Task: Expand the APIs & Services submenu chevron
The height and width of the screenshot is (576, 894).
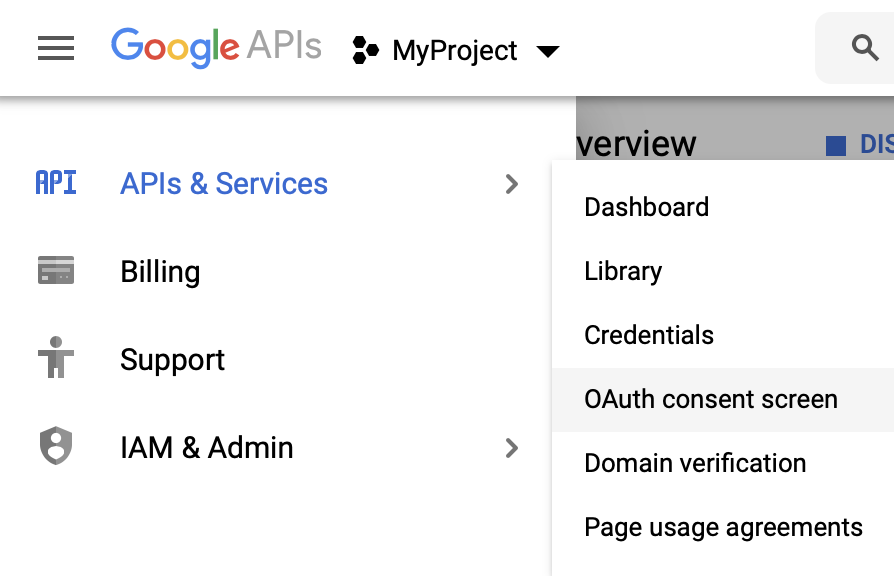Action: click(512, 184)
